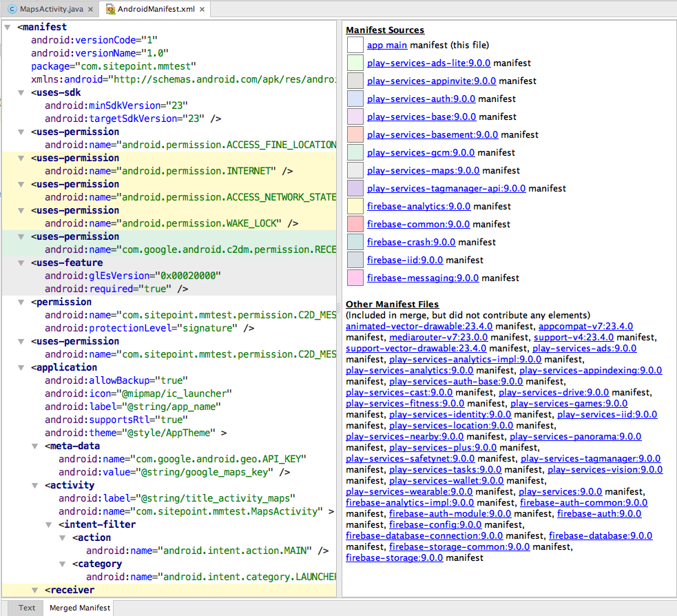
Task: Collapse the meta-data node
Action: [x=35, y=446]
